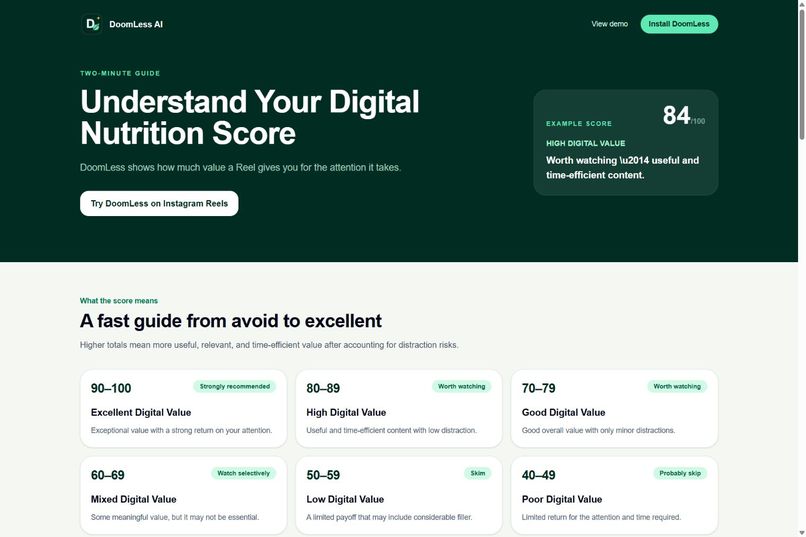
Task: Click the Limited return for the attention text
Action: point(601,517)
